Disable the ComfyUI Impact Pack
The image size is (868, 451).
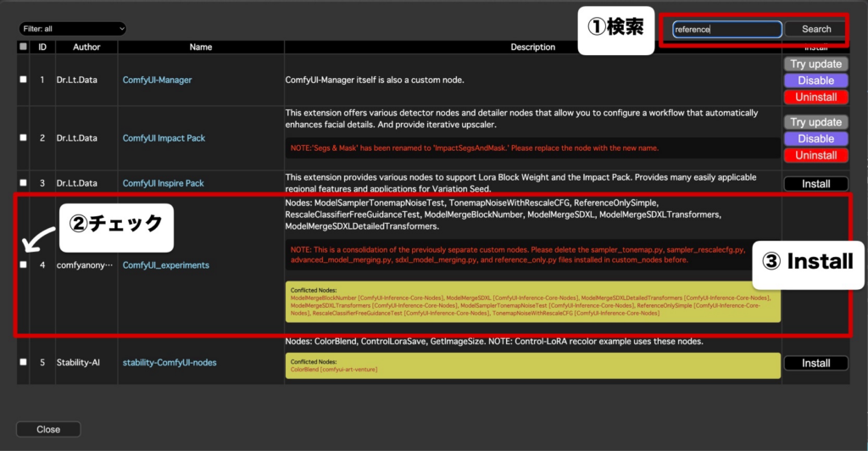click(x=816, y=138)
